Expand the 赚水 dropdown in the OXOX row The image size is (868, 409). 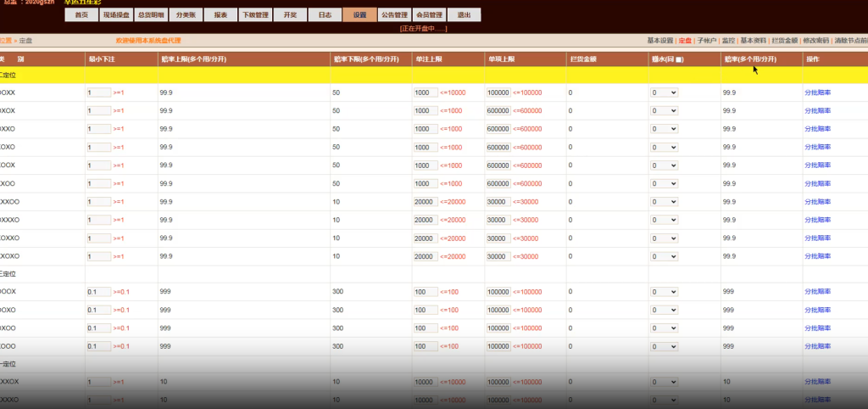coord(664,110)
